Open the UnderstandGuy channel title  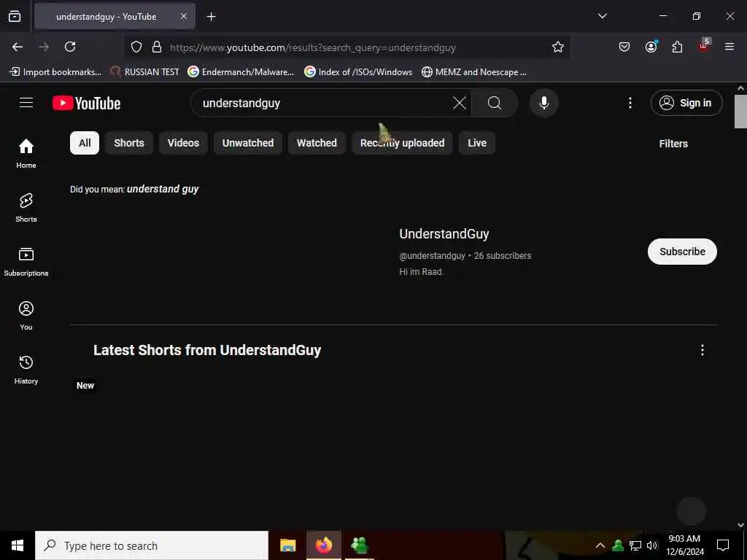coord(444,234)
